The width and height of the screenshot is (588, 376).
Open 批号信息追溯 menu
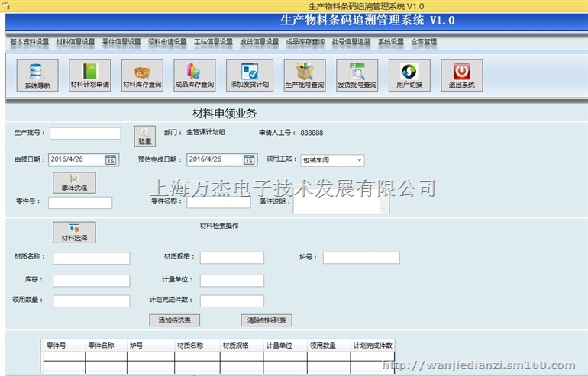tap(351, 42)
